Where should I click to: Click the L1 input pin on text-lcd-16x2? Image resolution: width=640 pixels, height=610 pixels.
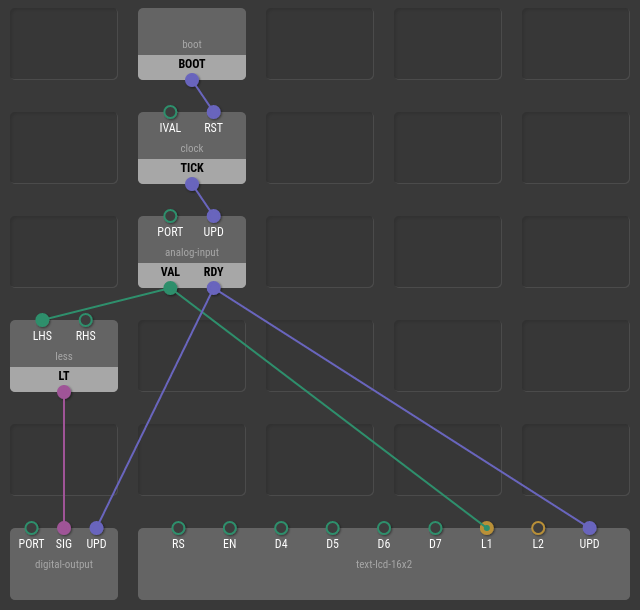[x=487, y=528]
